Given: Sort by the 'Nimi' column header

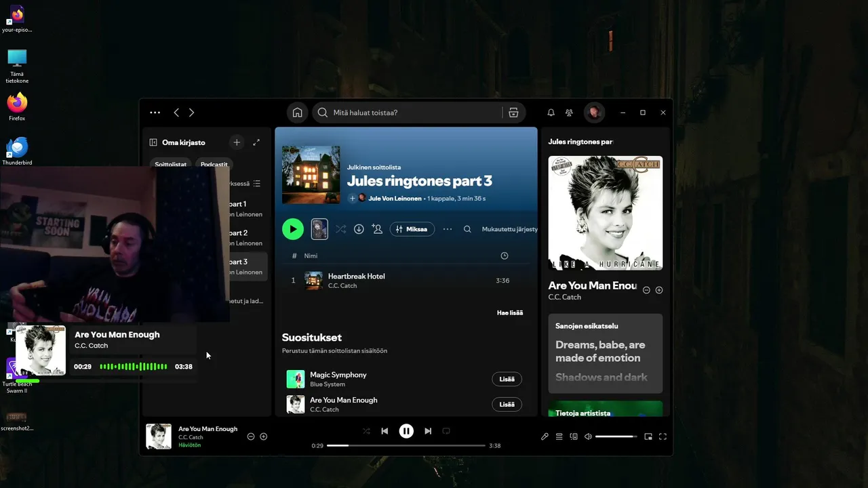Looking at the screenshot, I should pyautogui.click(x=311, y=256).
